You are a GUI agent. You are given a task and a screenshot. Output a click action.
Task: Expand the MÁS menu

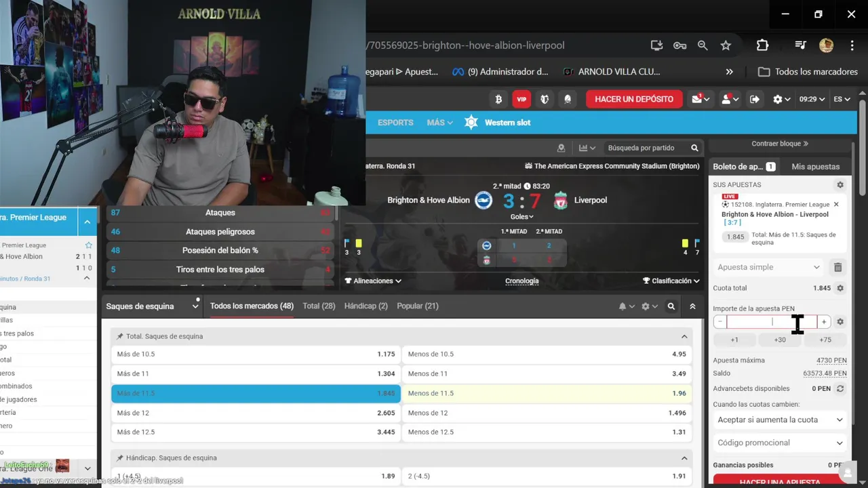(439, 123)
